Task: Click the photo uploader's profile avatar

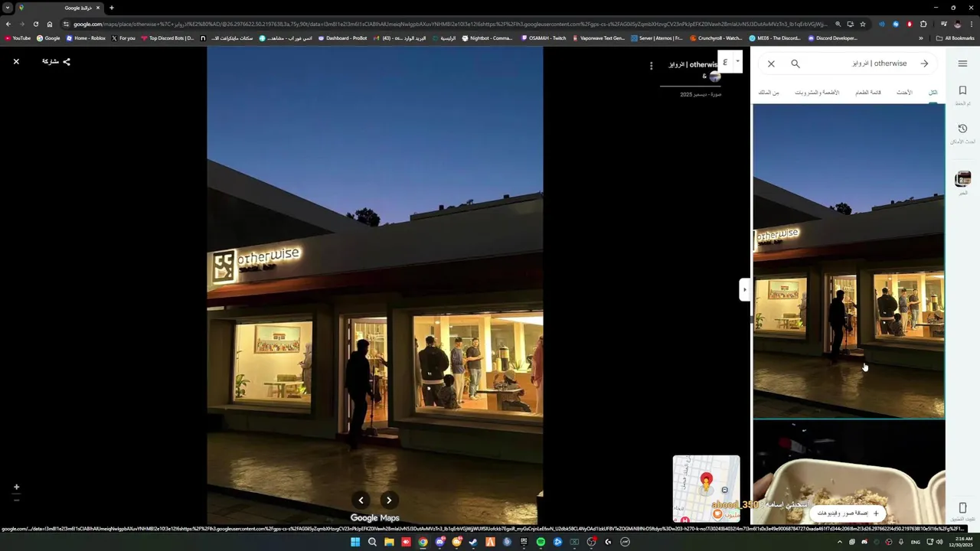Action: [715, 77]
